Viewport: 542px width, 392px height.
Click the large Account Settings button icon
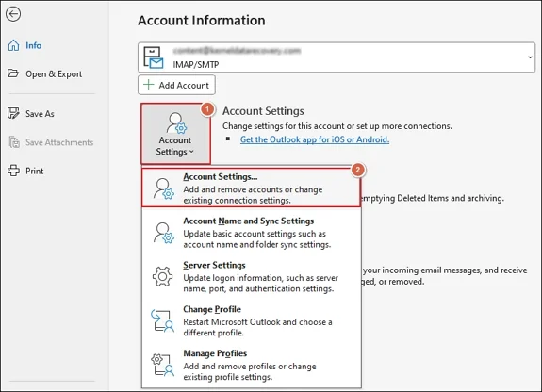(x=176, y=122)
